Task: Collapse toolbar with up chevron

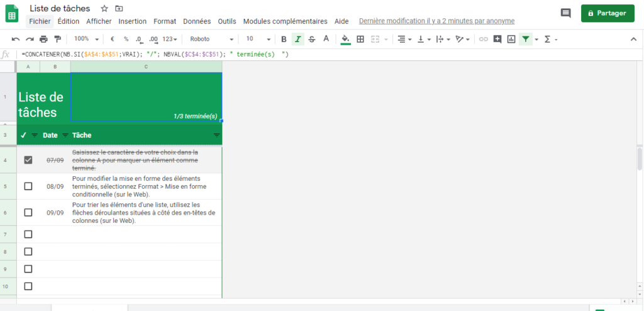Action: tap(633, 39)
